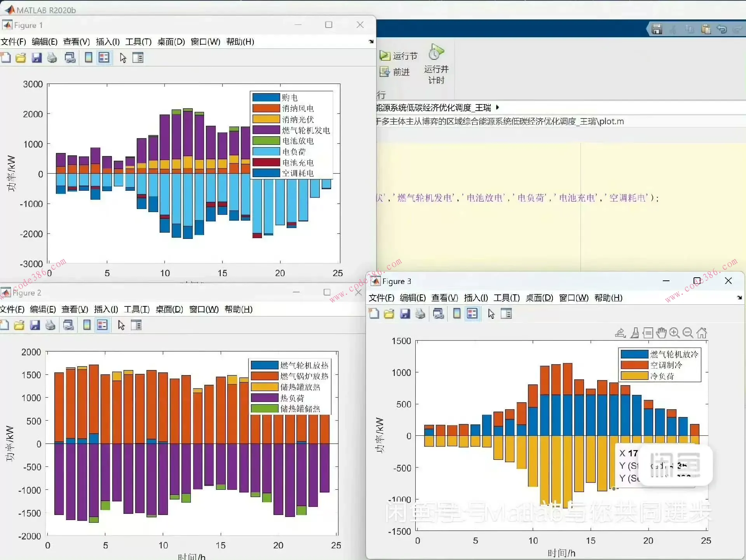Viewport: 746px width, 560px height.
Task: Click the 运行并计时 button
Action: (x=436, y=64)
